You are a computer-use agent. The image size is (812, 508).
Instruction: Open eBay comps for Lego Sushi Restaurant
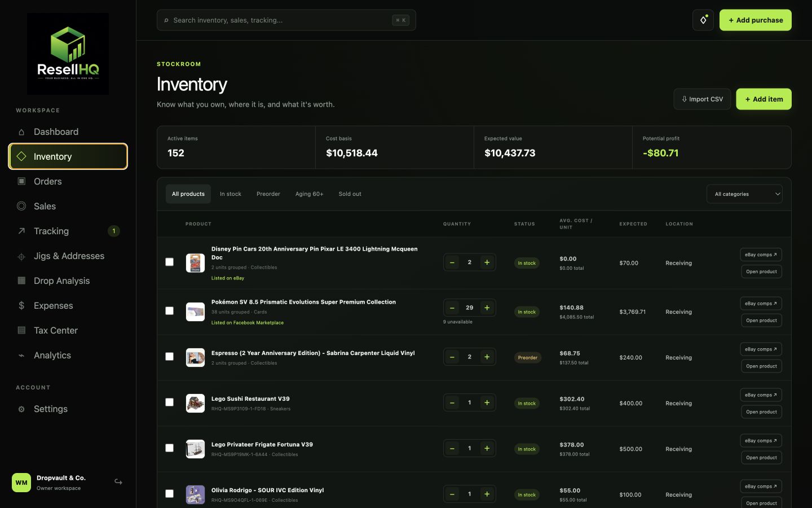(761, 395)
